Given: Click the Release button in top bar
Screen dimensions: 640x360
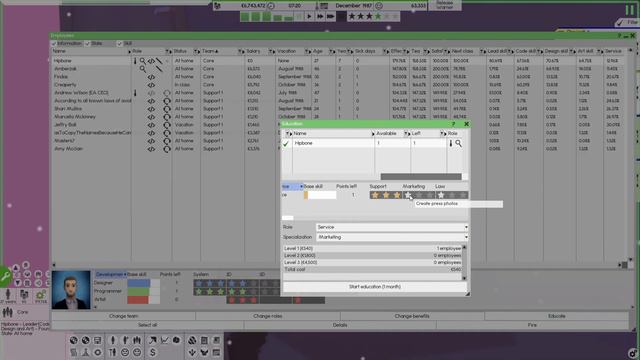Looking at the screenshot, I should pyautogui.click(x=444, y=5).
